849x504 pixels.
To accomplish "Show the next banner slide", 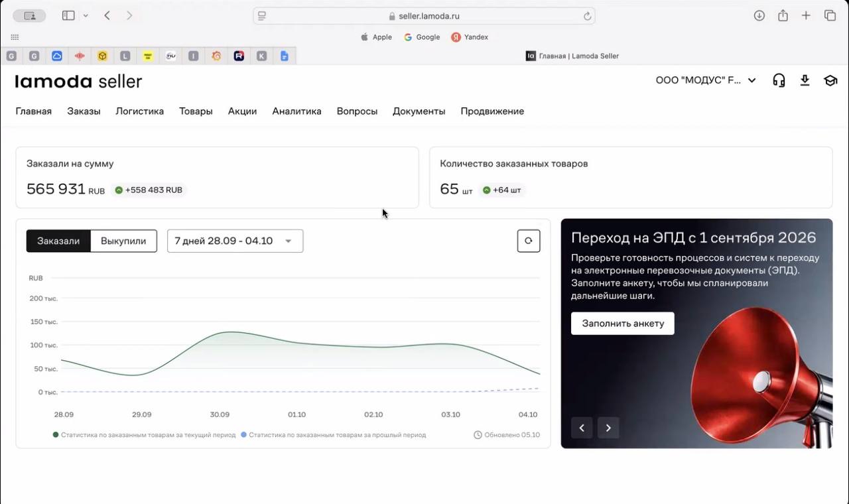I will 608,428.
